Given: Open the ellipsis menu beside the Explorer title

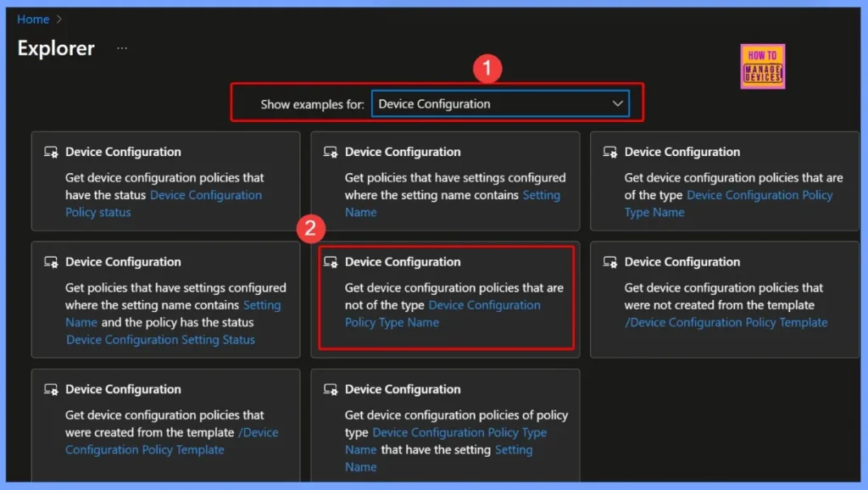Looking at the screenshot, I should [x=122, y=48].
